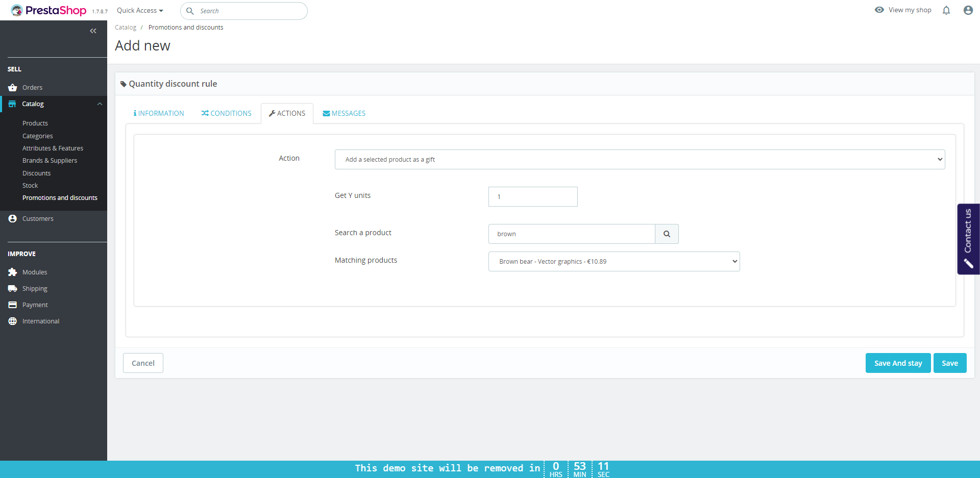This screenshot has width=980, height=478.
Task: Select the Actions tab
Action: point(287,113)
